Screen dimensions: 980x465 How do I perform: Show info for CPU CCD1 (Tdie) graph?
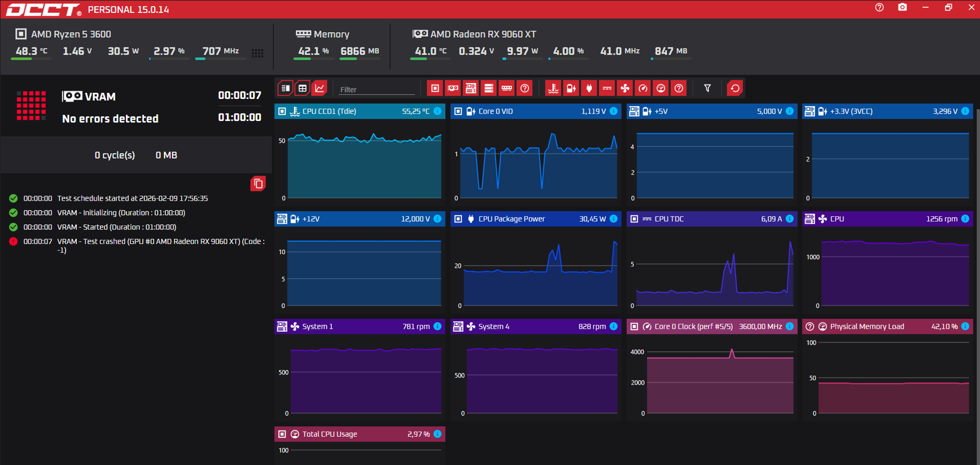[438, 111]
